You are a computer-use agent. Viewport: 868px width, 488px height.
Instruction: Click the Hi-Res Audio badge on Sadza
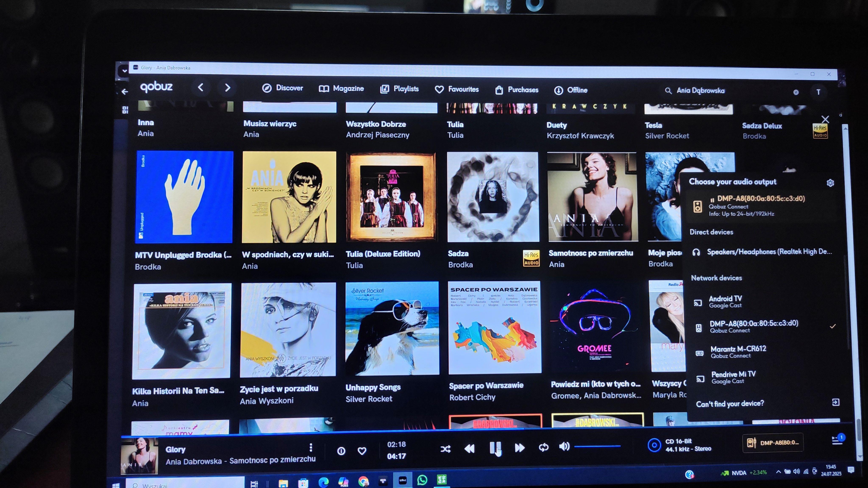(x=531, y=259)
